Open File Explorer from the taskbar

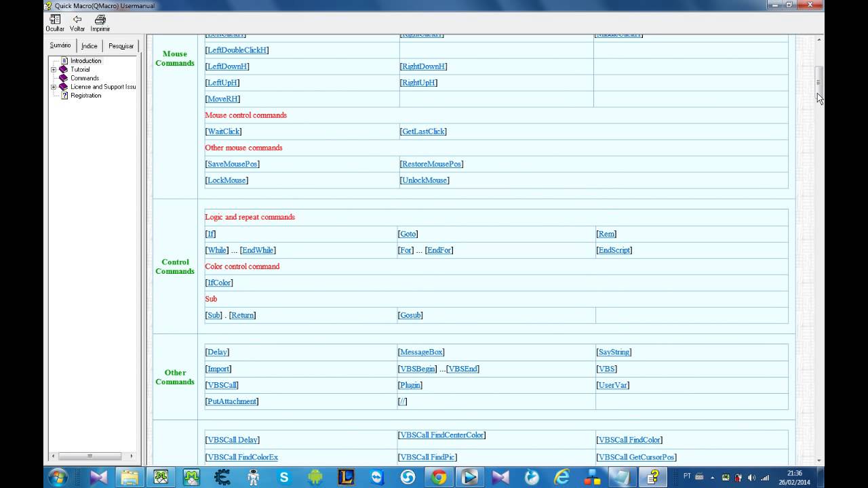[x=130, y=477]
